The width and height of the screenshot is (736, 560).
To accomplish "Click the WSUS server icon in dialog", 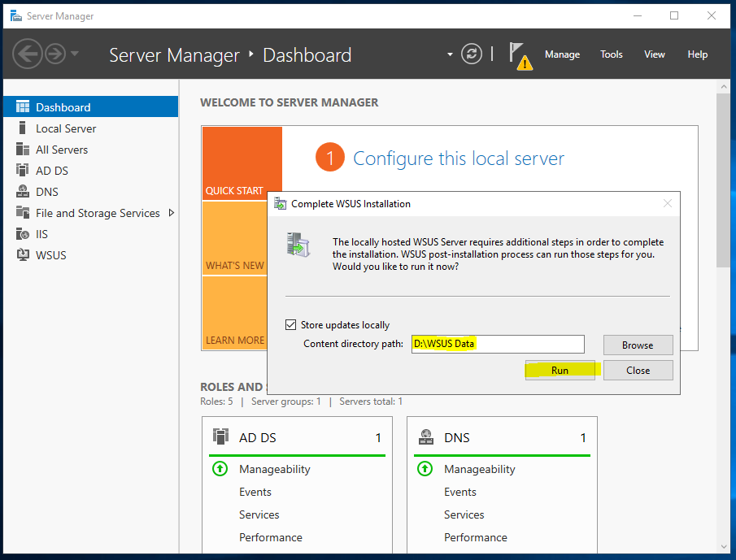I will [298, 245].
